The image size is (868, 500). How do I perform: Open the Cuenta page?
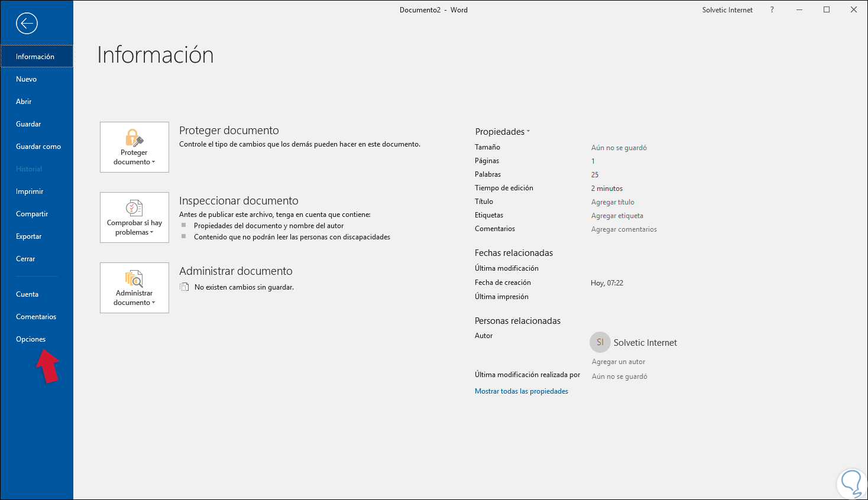37,294
